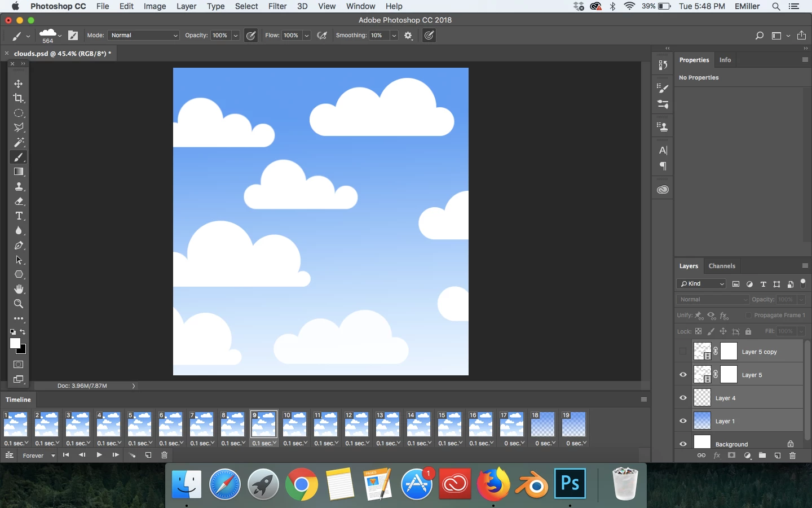Delete selected frame in timeline
The width and height of the screenshot is (812, 508).
click(x=165, y=455)
